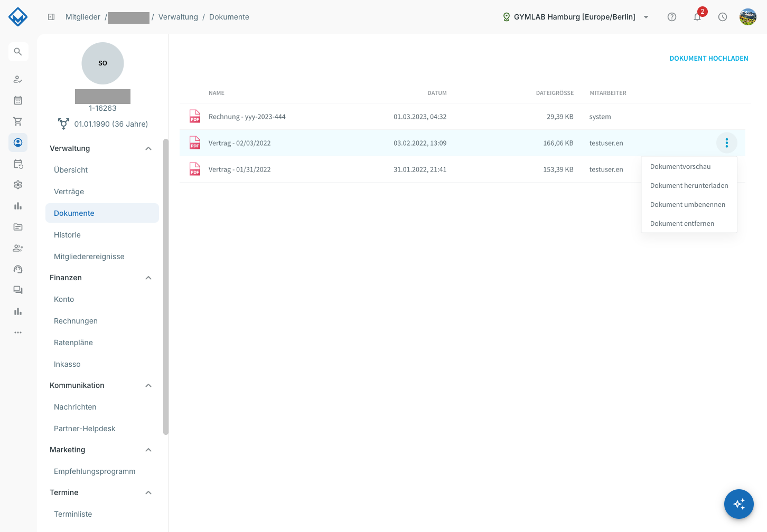Collapse the Marketing section
Image resolution: width=767 pixels, height=532 pixels.
click(x=148, y=450)
